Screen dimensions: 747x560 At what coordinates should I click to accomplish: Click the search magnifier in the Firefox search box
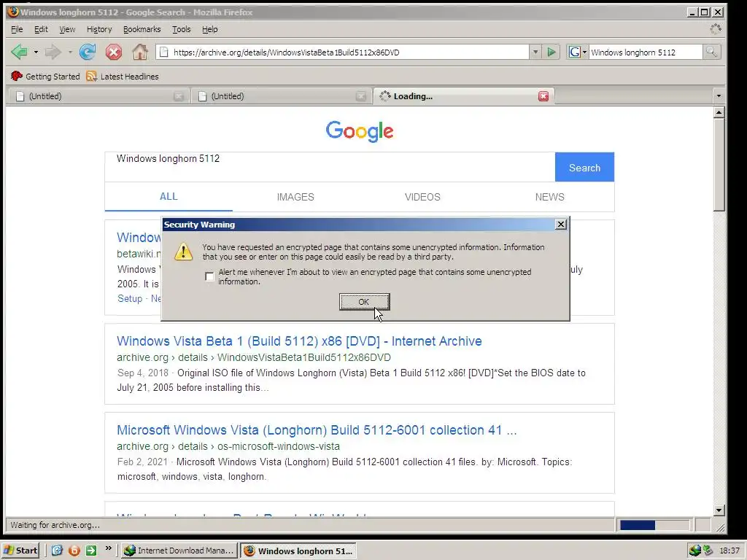point(711,52)
